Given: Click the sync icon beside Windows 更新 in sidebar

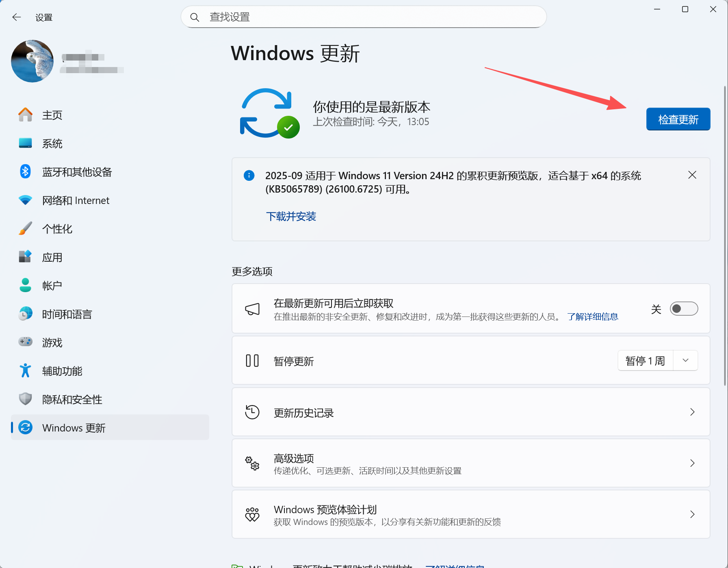Looking at the screenshot, I should coord(25,427).
